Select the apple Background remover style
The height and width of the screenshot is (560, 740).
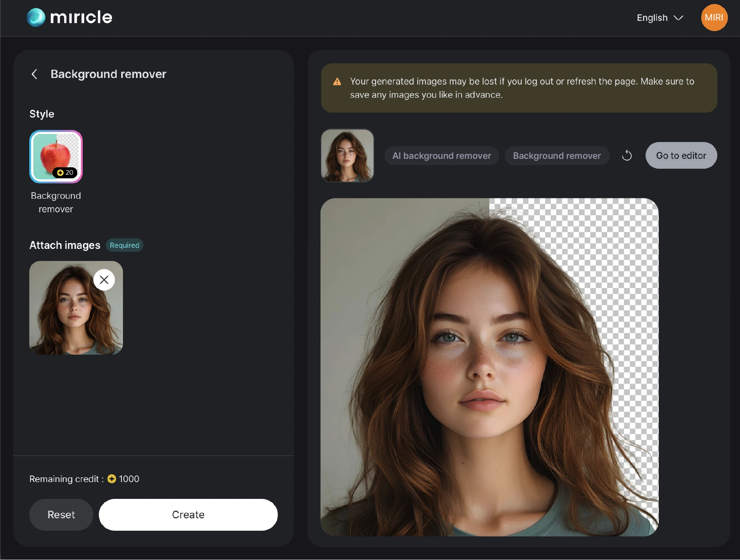pos(56,157)
